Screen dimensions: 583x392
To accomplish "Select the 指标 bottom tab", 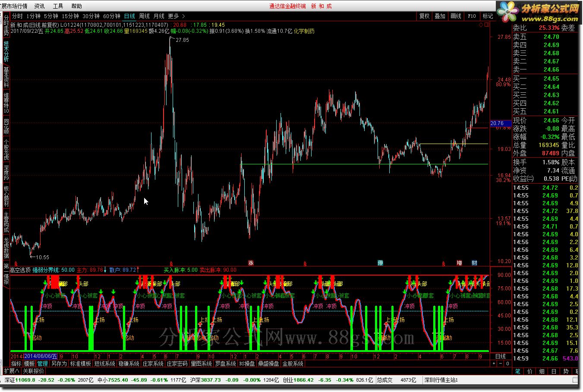I will (16, 364).
